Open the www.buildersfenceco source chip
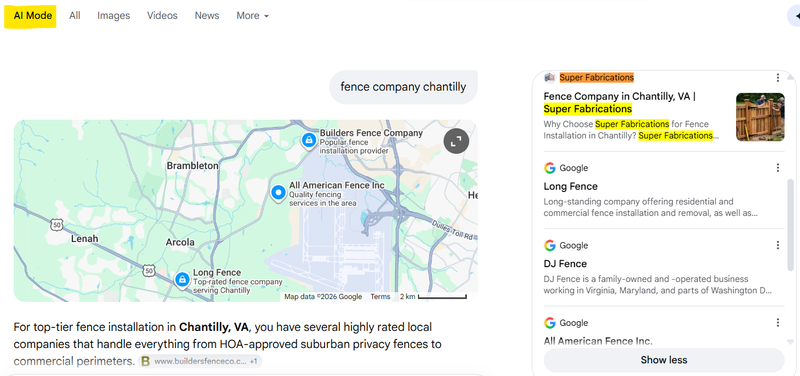Viewport: 800px width, 376px height. point(201,361)
